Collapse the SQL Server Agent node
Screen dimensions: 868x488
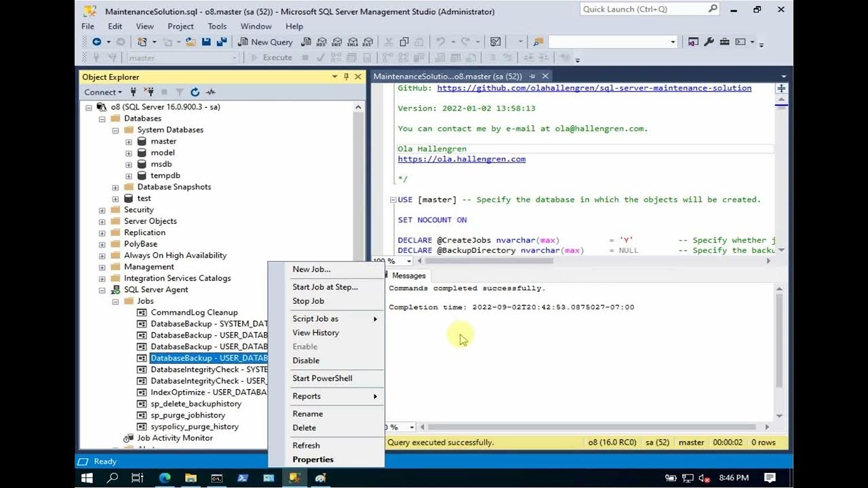tap(102, 290)
